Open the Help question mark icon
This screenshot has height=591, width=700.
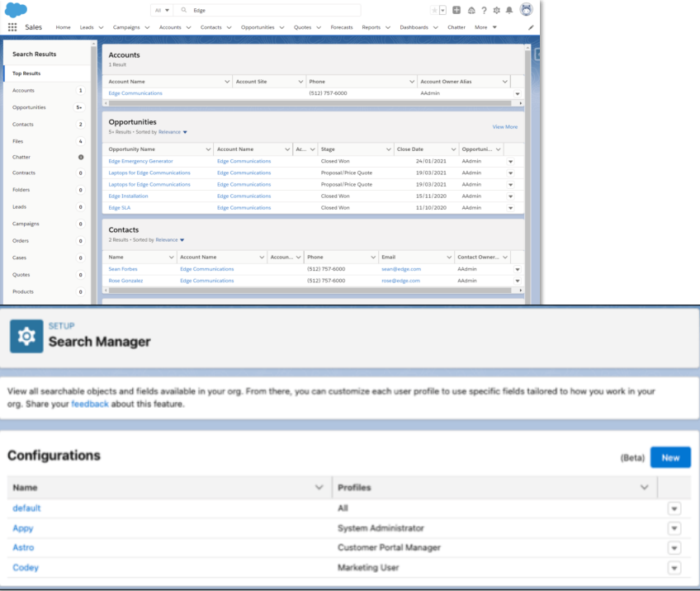click(484, 10)
